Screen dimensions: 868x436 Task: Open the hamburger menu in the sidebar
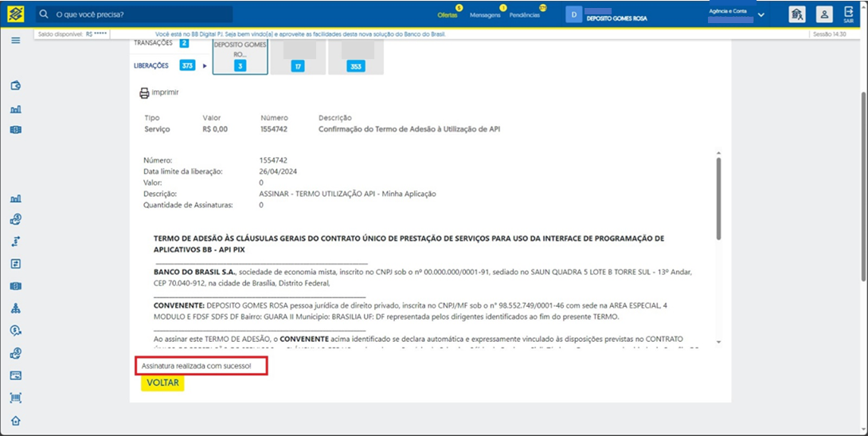point(15,41)
